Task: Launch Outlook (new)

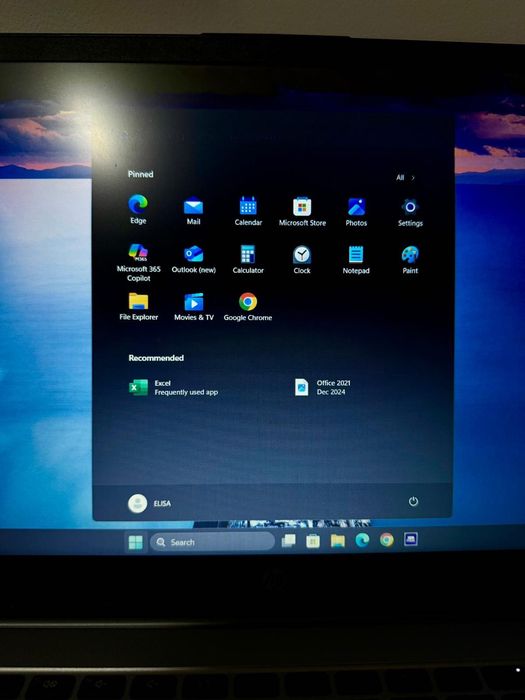Action: 194,259
